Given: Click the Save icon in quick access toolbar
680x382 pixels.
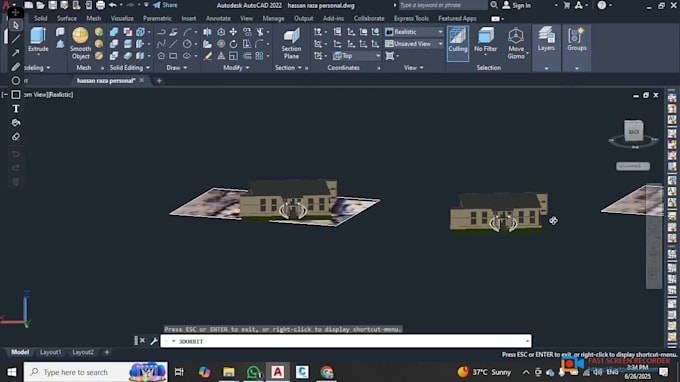Looking at the screenshot, I should point(52,5).
